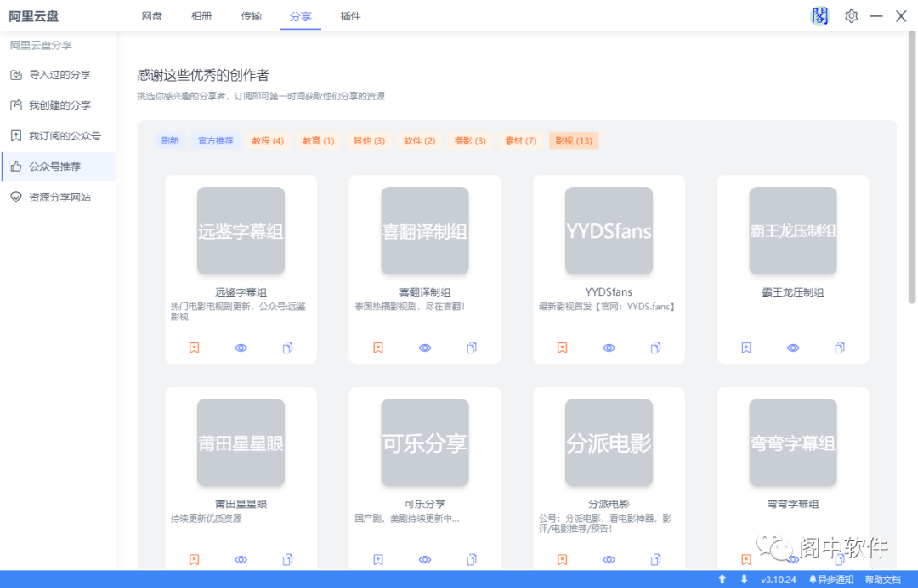Select 公众号推荐 in sidebar

(x=58, y=167)
